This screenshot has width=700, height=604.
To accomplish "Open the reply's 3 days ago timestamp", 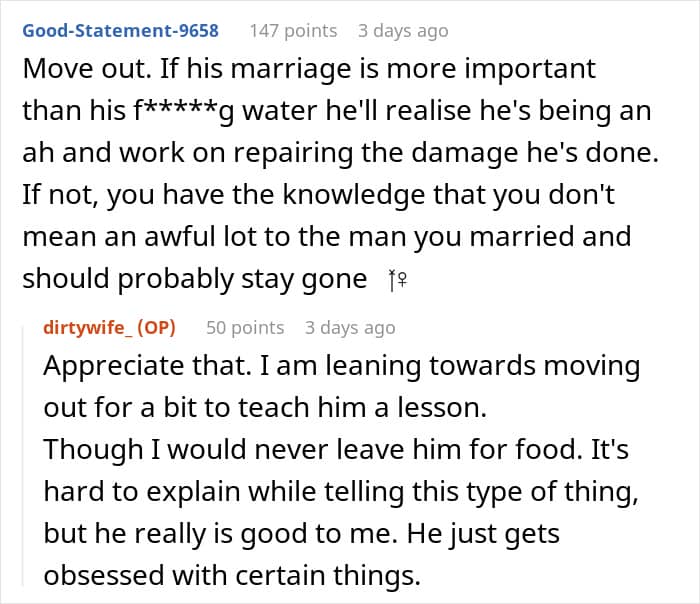I will point(350,328).
